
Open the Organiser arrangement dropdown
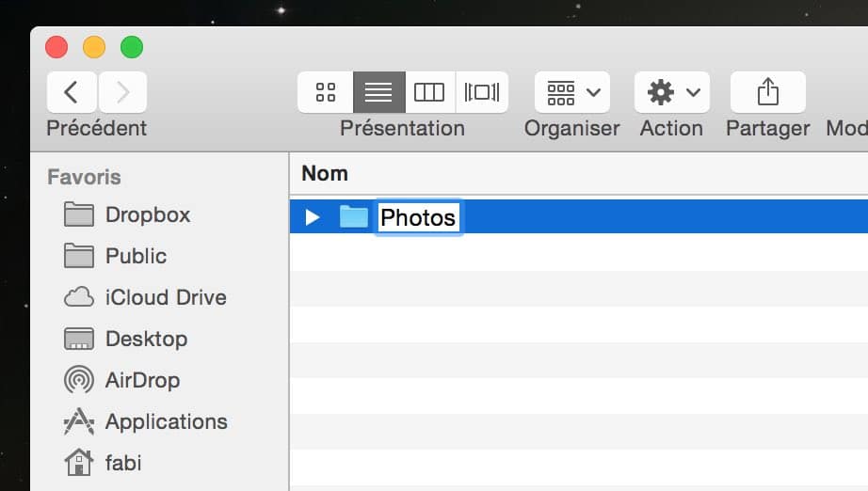[571, 92]
